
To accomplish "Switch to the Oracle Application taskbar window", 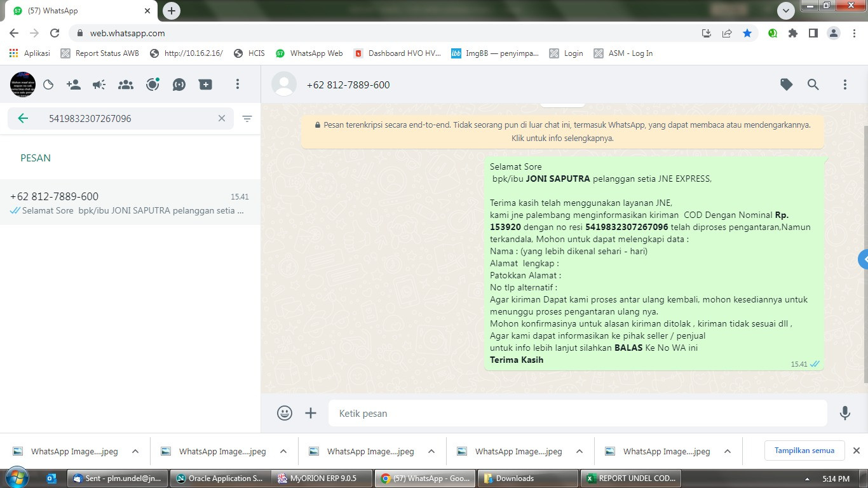I will (x=220, y=478).
